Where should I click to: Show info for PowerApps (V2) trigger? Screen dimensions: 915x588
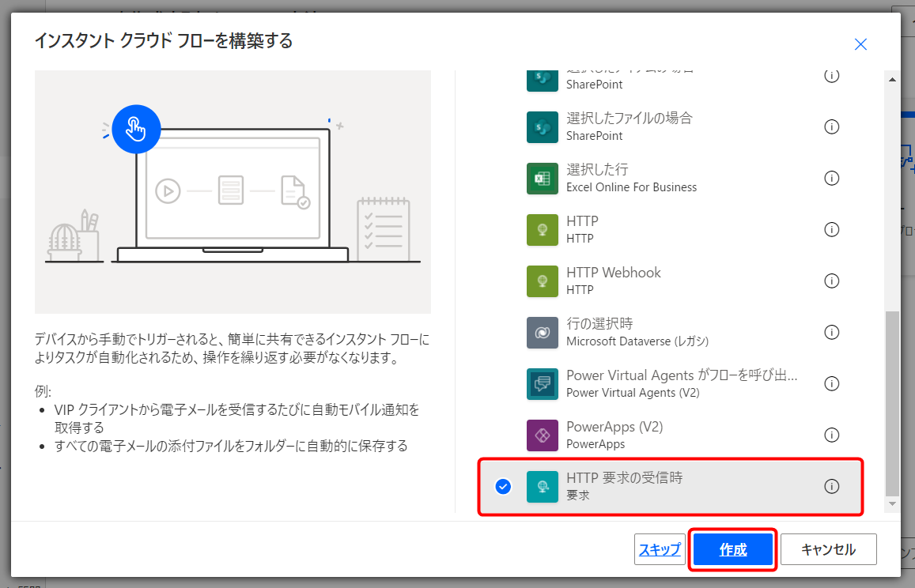point(831,435)
